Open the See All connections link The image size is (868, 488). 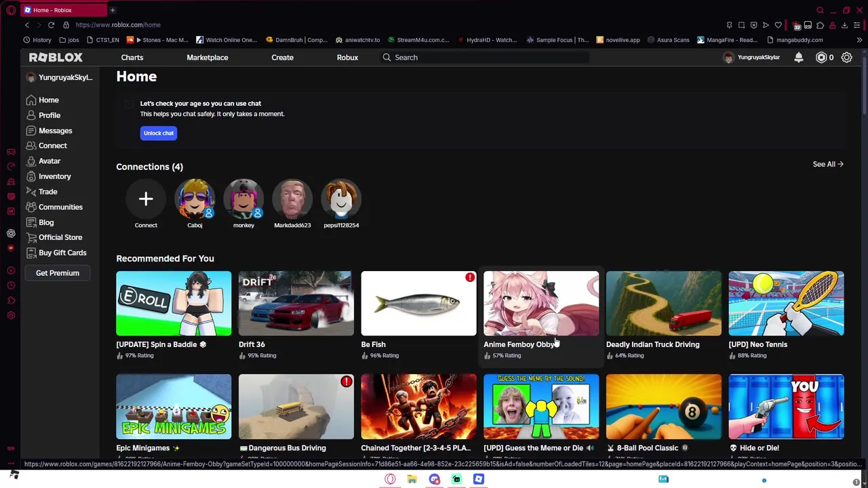(828, 164)
